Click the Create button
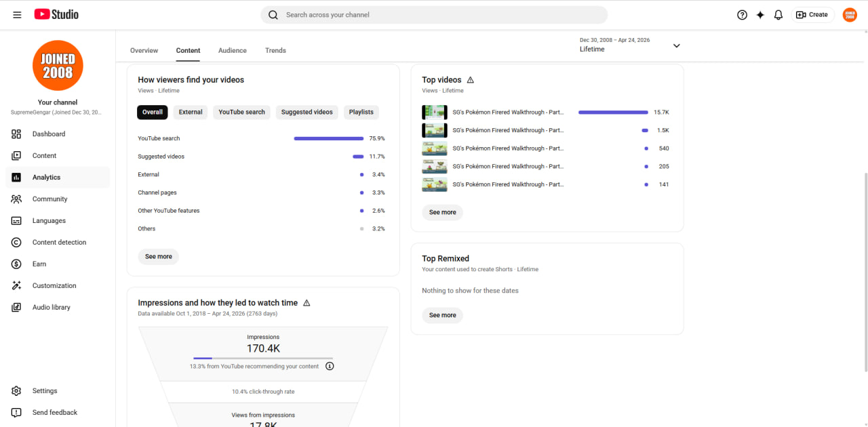 (812, 15)
